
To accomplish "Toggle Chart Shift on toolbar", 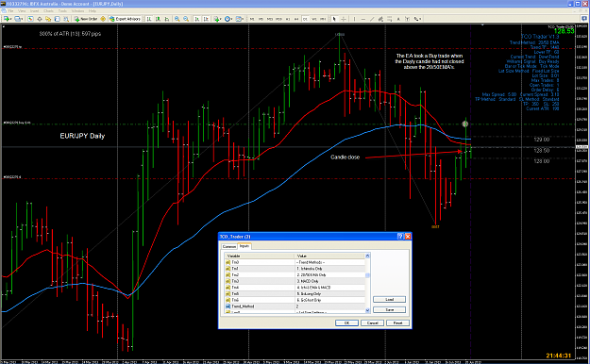I will click(x=206, y=19).
